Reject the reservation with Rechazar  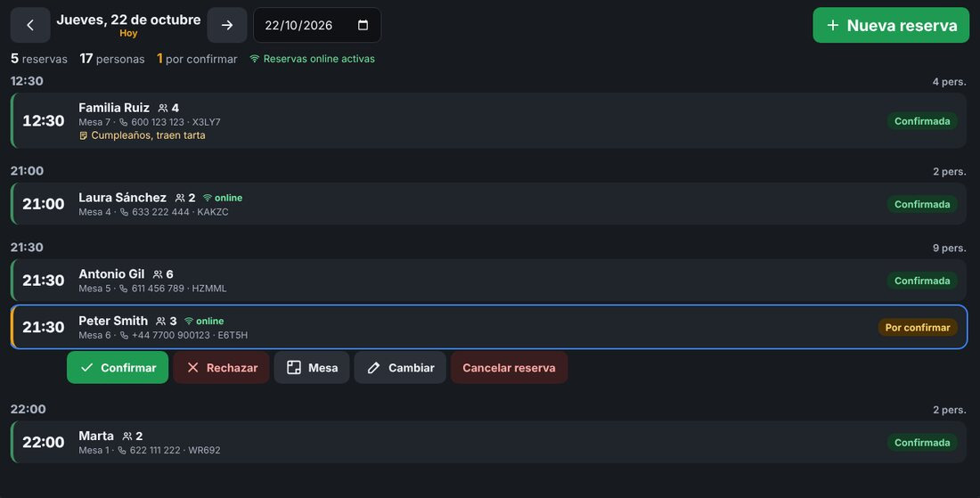221,367
